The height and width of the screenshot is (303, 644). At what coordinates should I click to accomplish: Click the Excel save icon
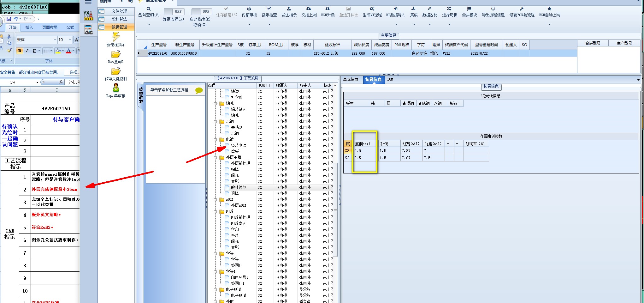click(x=9, y=19)
